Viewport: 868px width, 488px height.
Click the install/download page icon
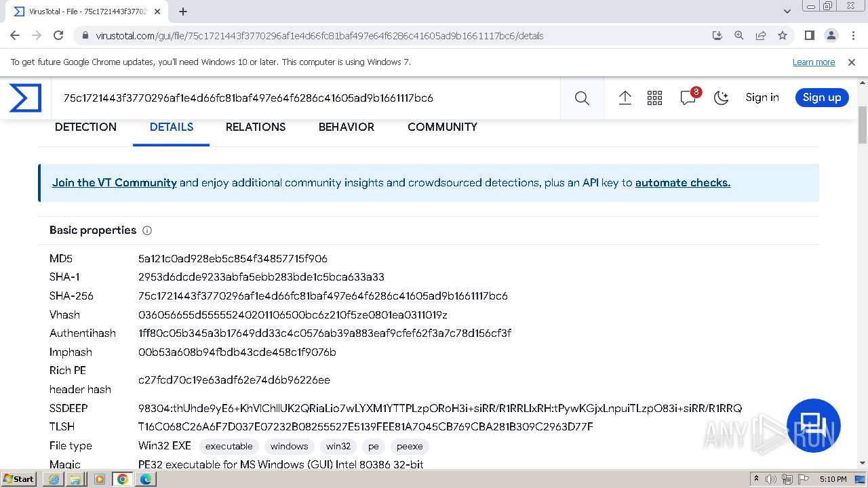[x=717, y=36]
